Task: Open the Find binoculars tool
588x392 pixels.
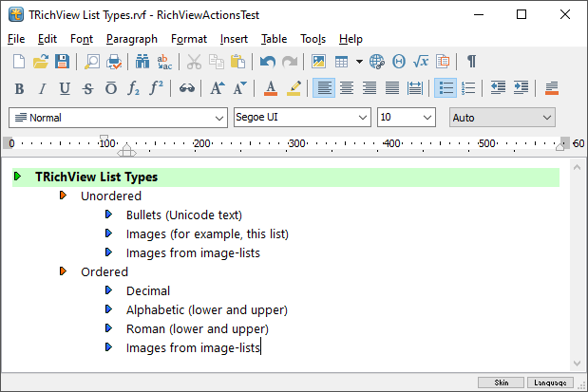Action: click(142, 62)
